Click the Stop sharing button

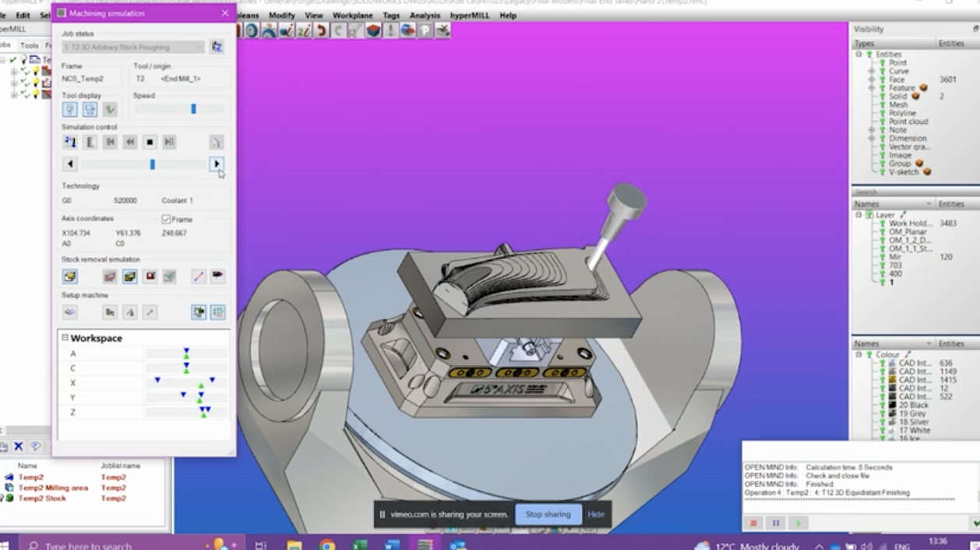tap(547, 514)
